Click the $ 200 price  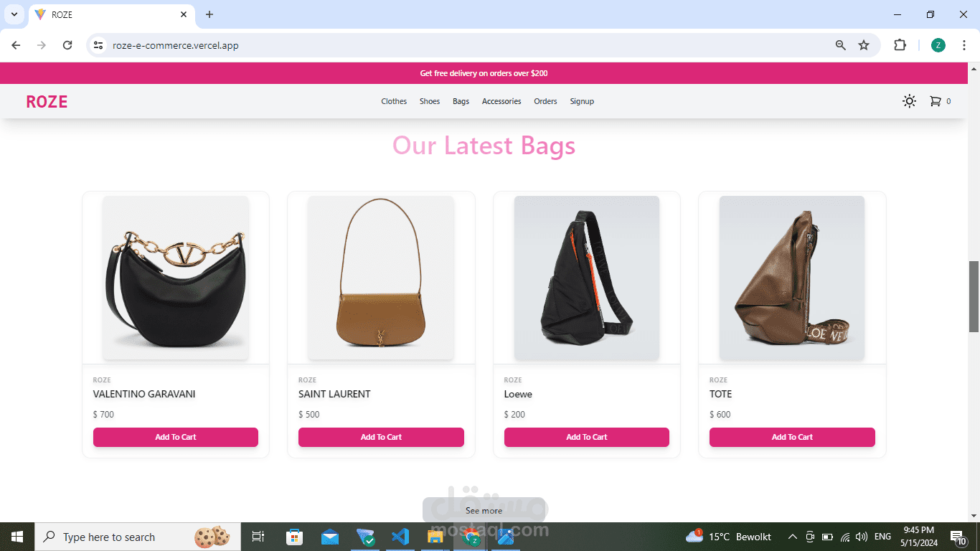514,415
